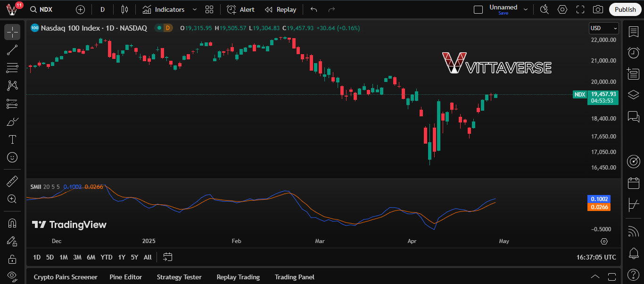The image size is (644, 284).
Task: Select the Fibonacci retracement tool
Action: pos(12,68)
